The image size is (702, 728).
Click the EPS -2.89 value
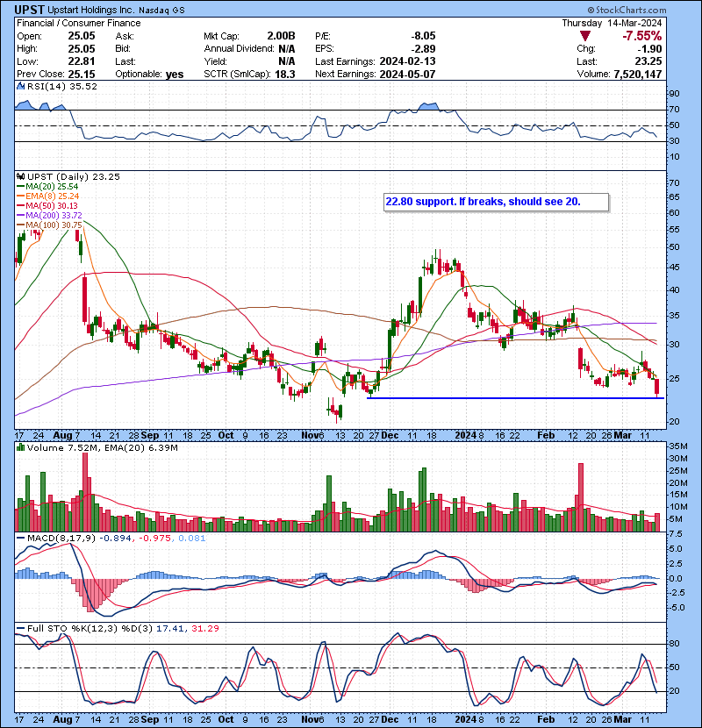pyautogui.click(x=423, y=48)
